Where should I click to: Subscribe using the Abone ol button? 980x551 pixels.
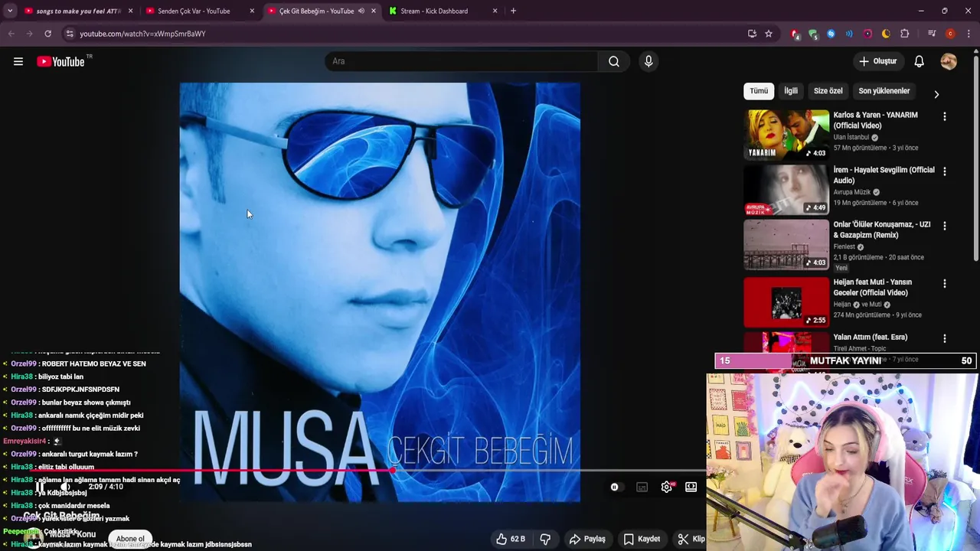(x=130, y=539)
